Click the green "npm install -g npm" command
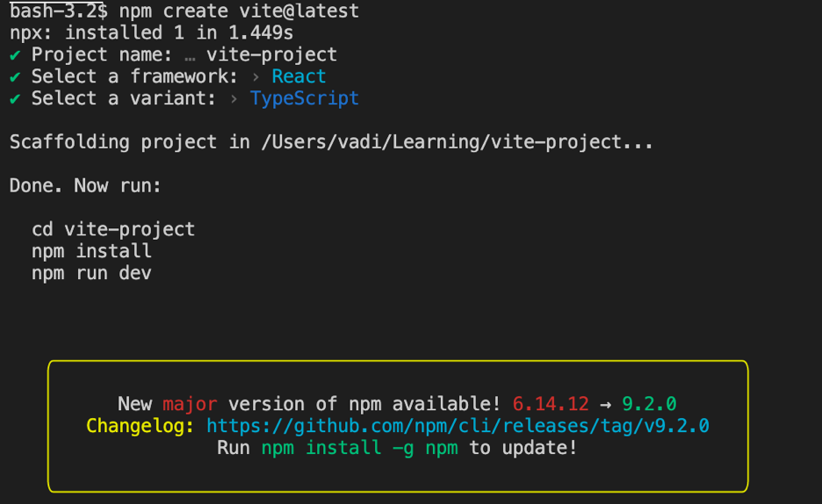 tap(361, 448)
